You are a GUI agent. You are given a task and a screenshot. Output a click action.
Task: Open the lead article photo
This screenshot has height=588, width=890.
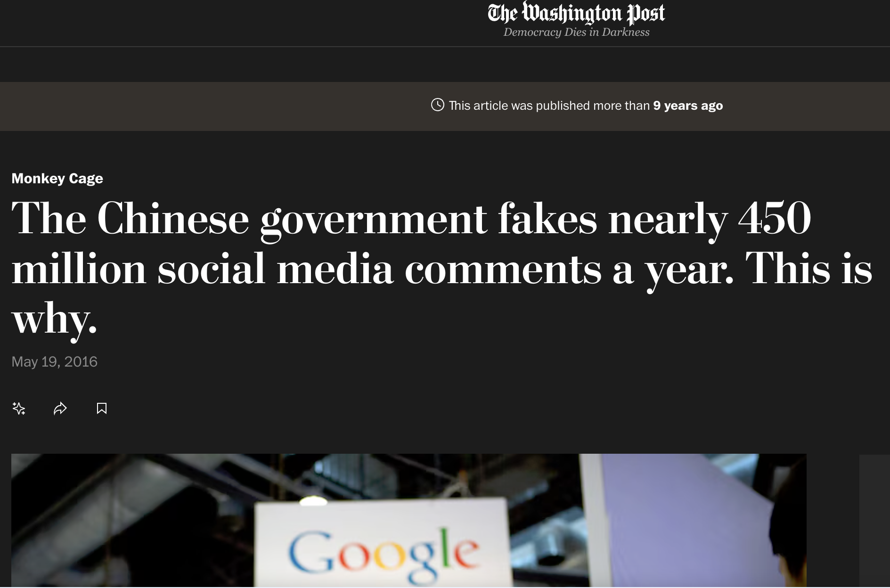pos(409,521)
